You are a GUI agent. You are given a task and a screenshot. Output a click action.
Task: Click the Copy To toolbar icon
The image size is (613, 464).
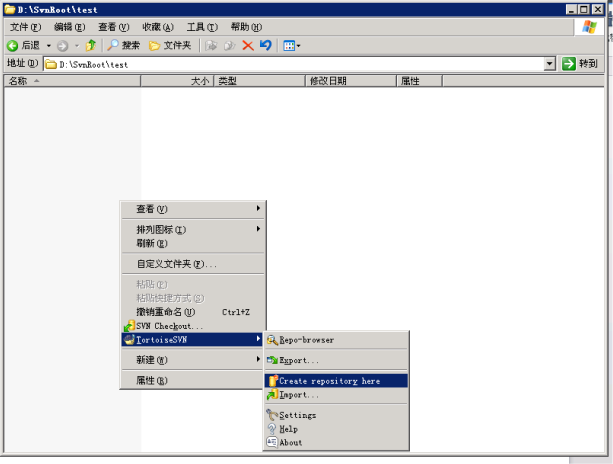(229, 45)
